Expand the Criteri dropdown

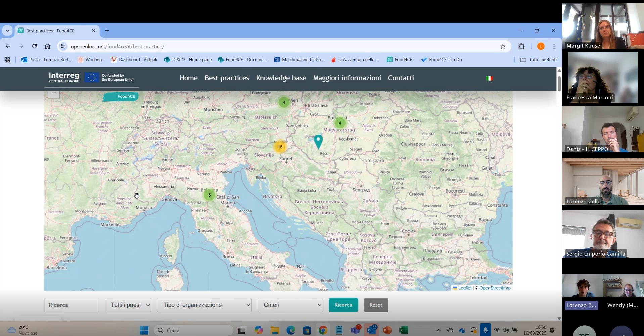click(x=290, y=305)
